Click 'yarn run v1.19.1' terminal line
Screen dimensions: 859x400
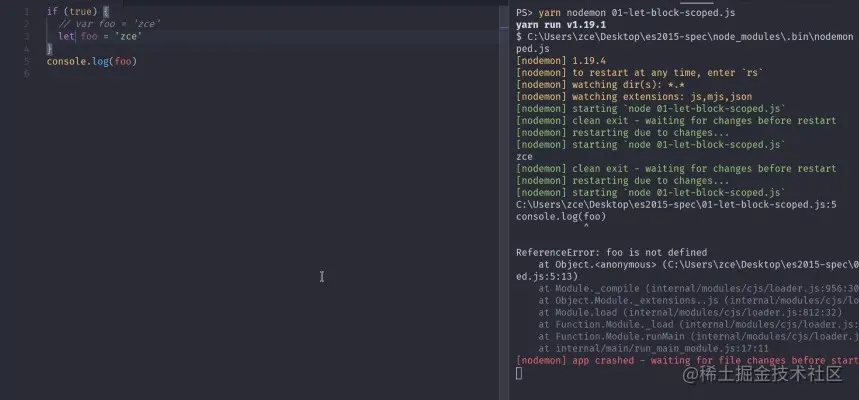(x=561, y=25)
